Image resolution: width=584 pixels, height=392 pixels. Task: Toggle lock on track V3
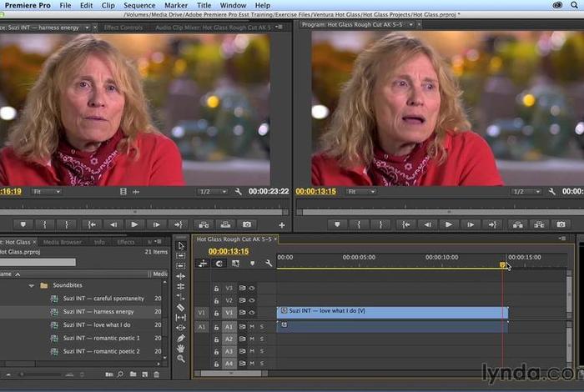pos(216,288)
